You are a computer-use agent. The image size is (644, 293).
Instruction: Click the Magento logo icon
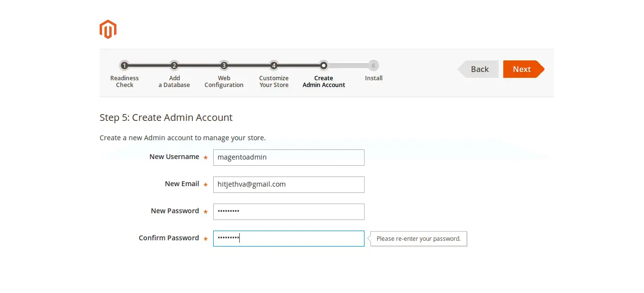coord(108,29)
